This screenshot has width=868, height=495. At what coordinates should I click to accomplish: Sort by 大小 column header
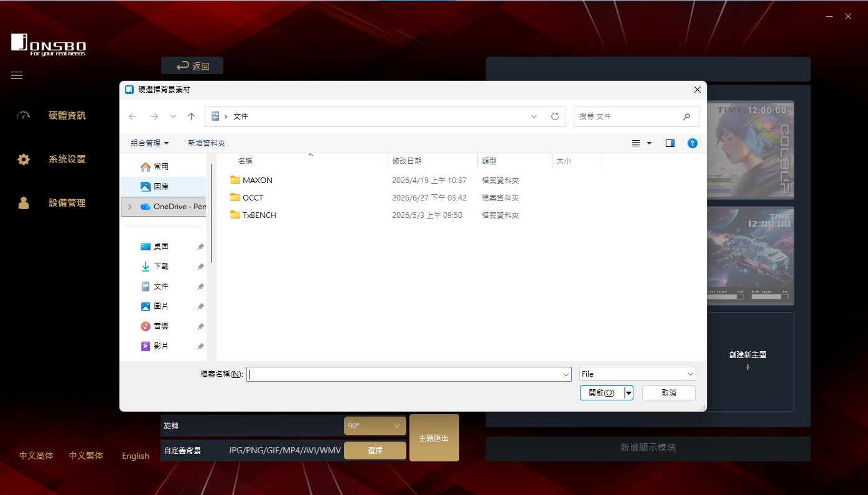[563, 161]
